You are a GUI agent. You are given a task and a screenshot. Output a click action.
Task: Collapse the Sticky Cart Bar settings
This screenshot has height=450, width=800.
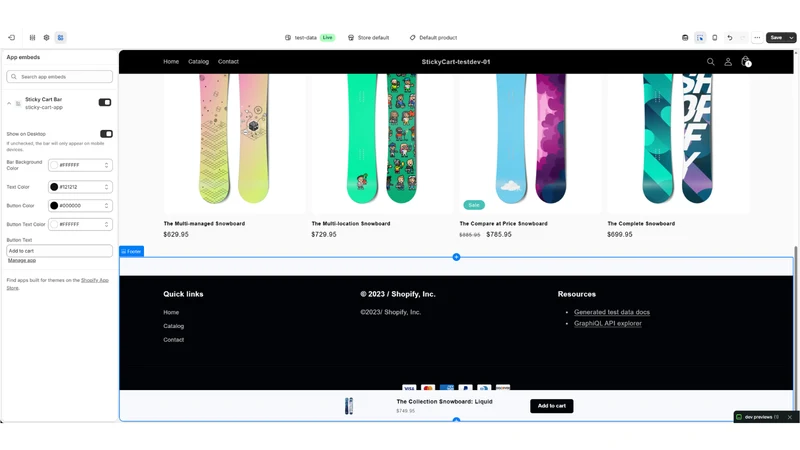[x=9, y=104]
